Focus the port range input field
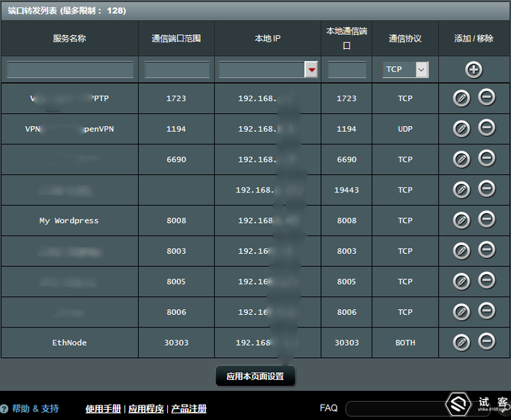The image size is (511, 420). click(177, 69)
